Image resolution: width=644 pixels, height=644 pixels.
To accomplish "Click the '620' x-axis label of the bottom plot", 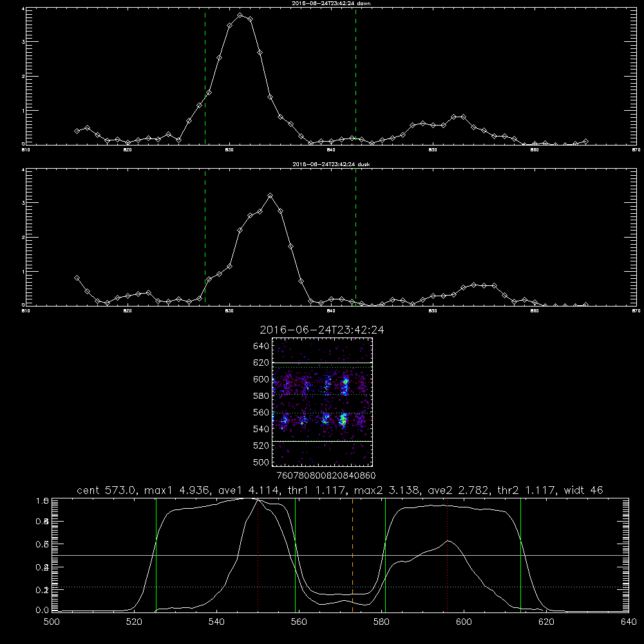I will click(546, 622).
